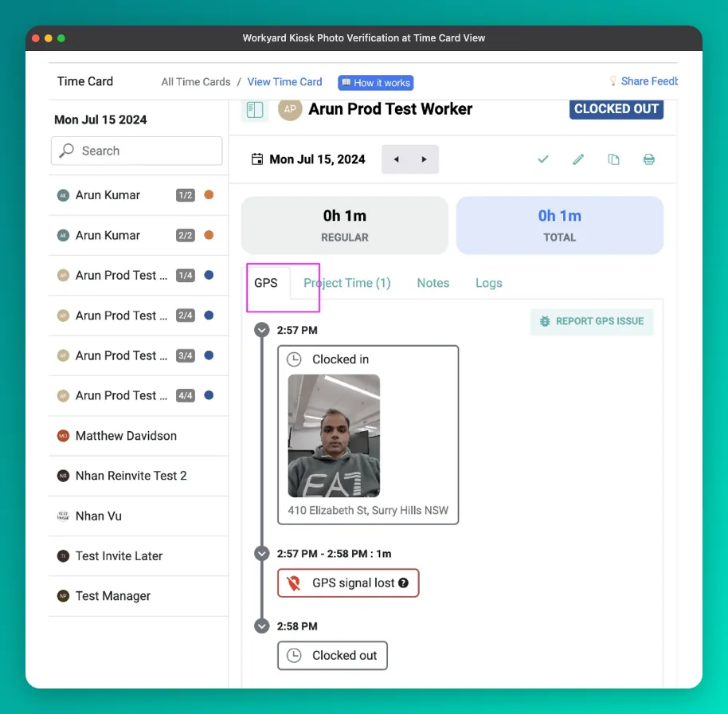Select Test Invite Later row
728x714 pixels.
[139, 556]
